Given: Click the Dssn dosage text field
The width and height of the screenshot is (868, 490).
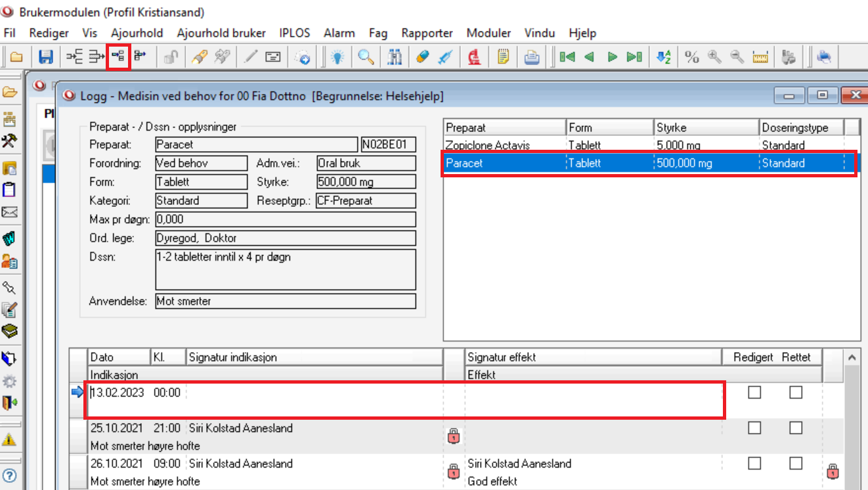Looking at the screenshot, I should (285, 269).
